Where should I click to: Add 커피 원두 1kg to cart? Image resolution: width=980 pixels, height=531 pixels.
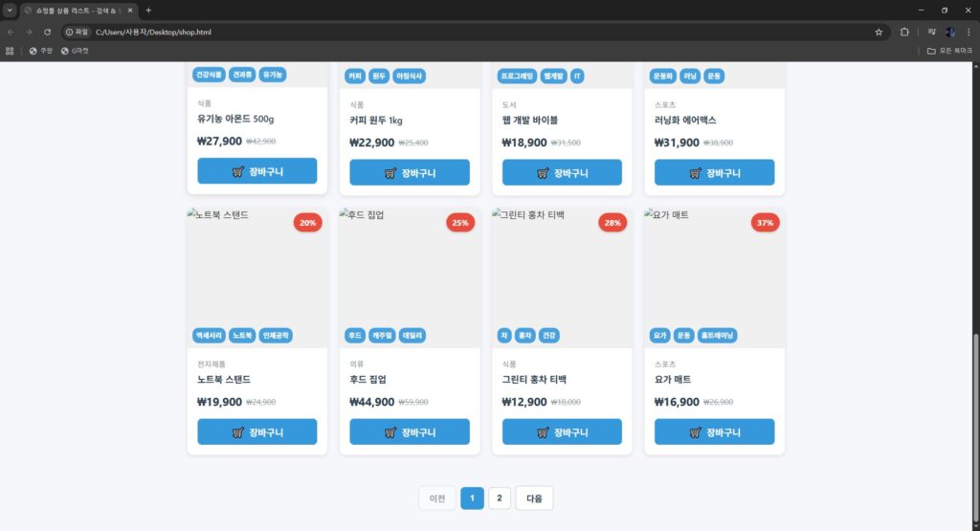tap(410, 172)
